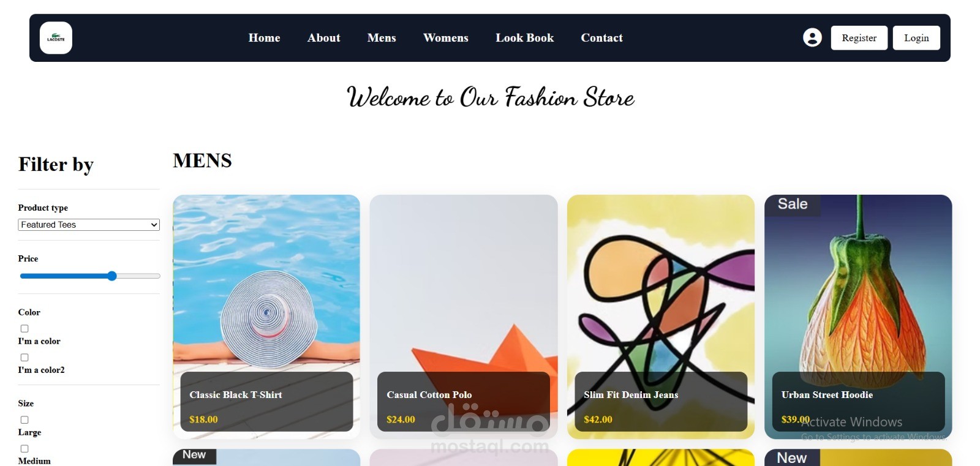This screenshot has width=980, height=466.
Task: Open the Casual Cotton Polo product card
Action: 464,317
